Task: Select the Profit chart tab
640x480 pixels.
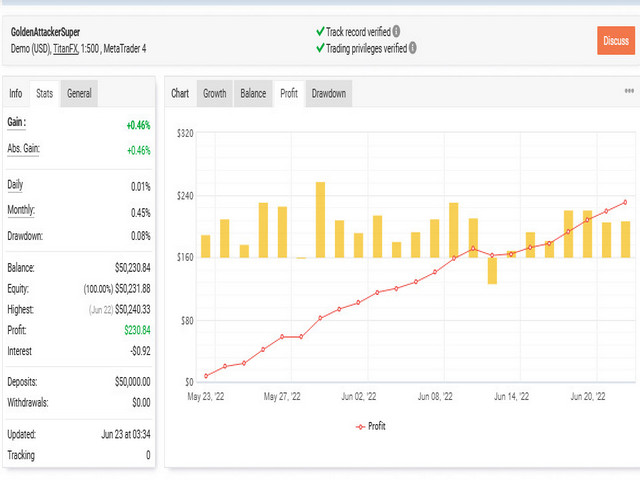Action: pyautogui.click(x=289, y=93)
